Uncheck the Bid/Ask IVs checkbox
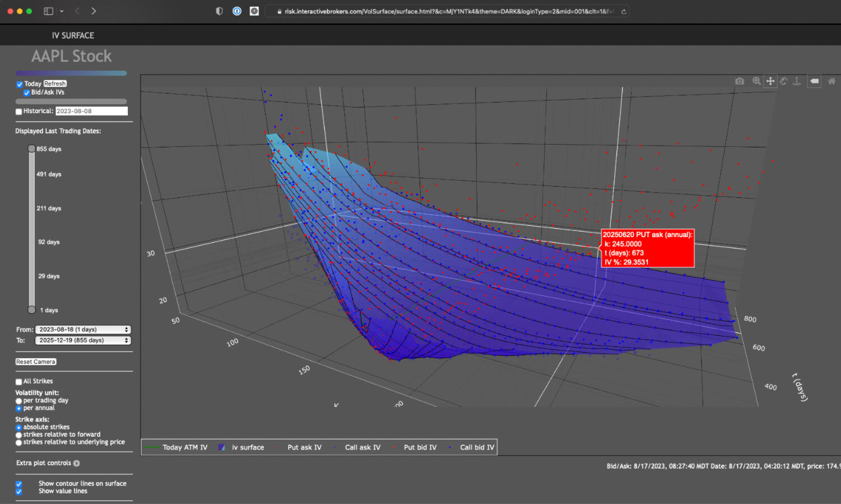This screenshot has width=841, height=504. pos(26,93)
